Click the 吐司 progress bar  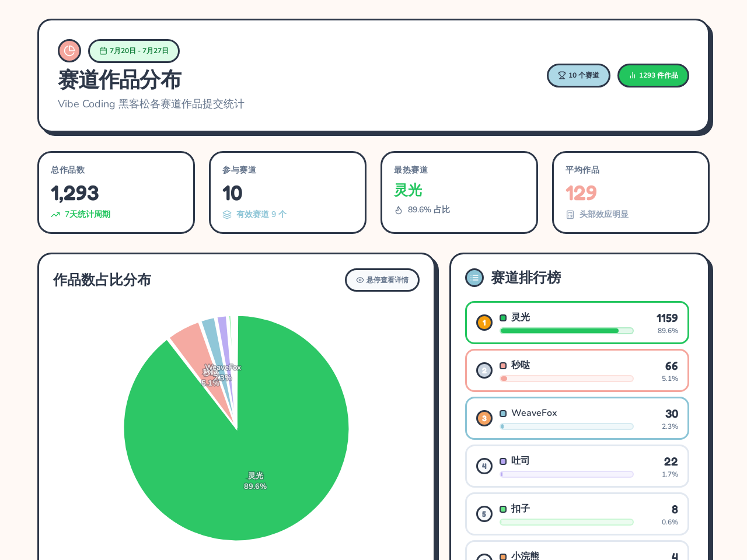coord(567,474)
